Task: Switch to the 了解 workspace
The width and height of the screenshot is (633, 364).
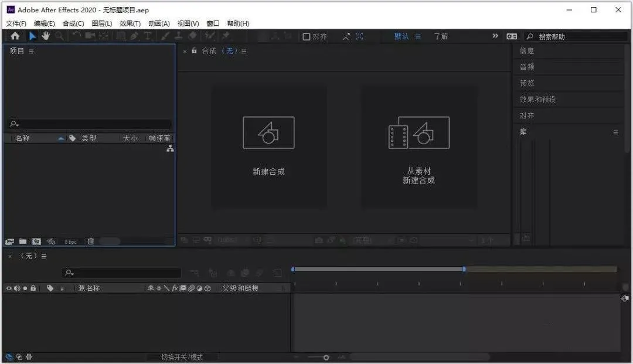Action: pyautogui.click(x=441, y=36)
